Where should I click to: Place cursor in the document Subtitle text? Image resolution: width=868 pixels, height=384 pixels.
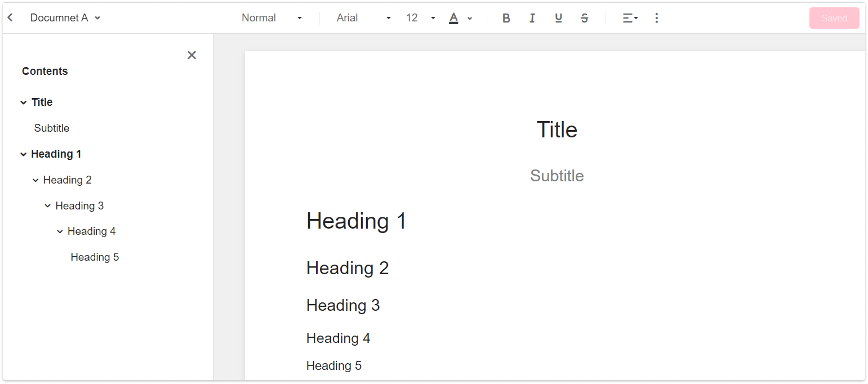click(557, 176)
